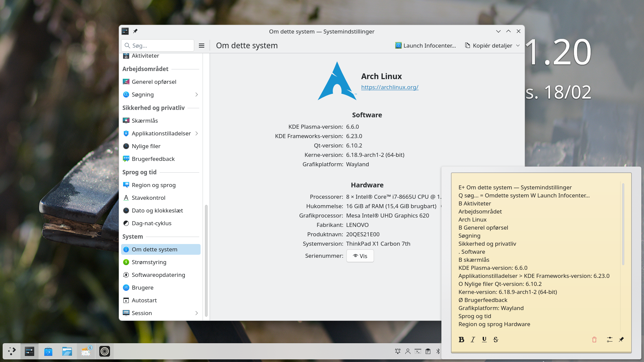
Task: Toggle italic formatting in sticky note
Action: (473, 340)
